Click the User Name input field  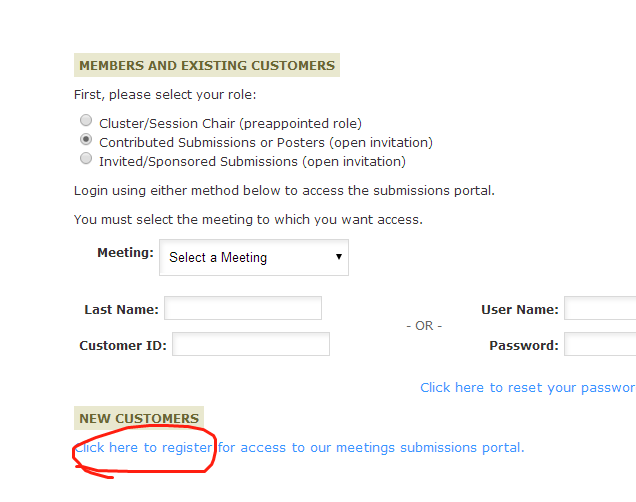pyautogui.click(x=600, y=308)
